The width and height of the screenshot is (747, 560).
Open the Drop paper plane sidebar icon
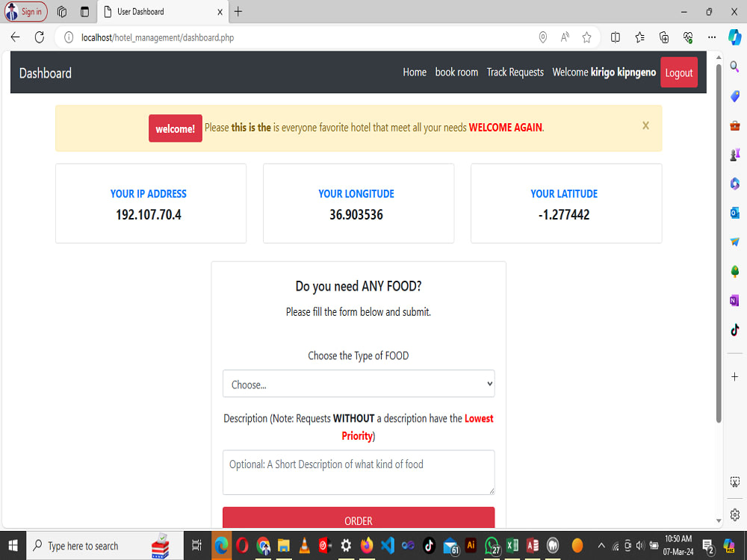tap(734, 242)
